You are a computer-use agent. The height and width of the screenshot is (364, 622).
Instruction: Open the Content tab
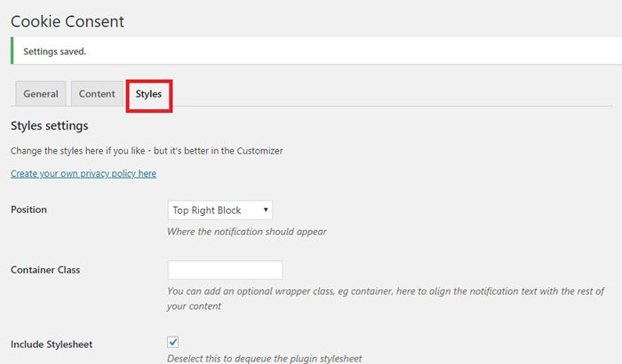point(97,93)
